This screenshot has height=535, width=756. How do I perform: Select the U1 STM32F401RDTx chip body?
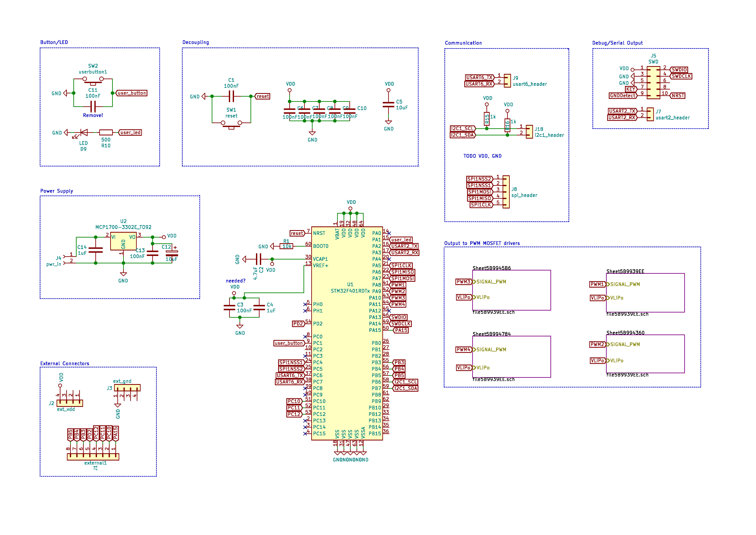[x=347, y=333]
